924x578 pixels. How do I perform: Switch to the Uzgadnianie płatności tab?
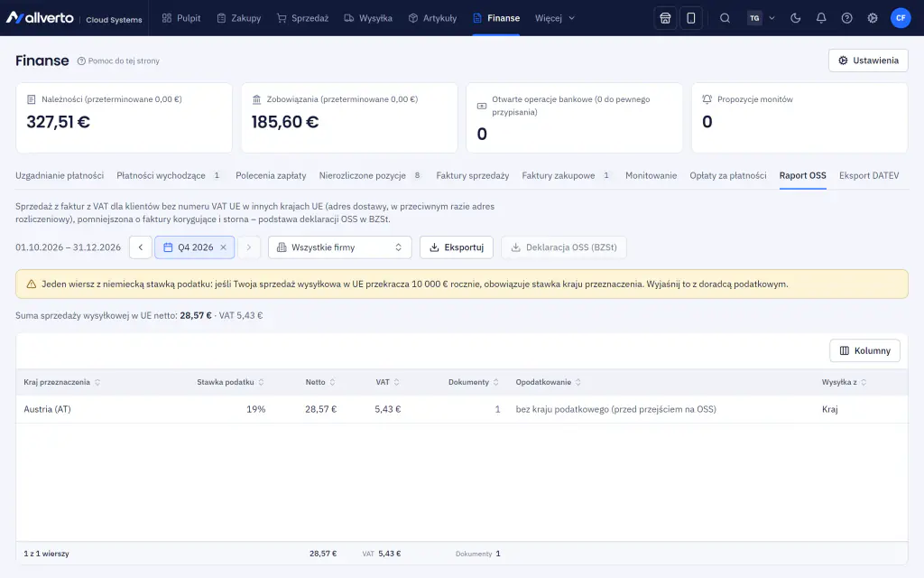[60, 176]
